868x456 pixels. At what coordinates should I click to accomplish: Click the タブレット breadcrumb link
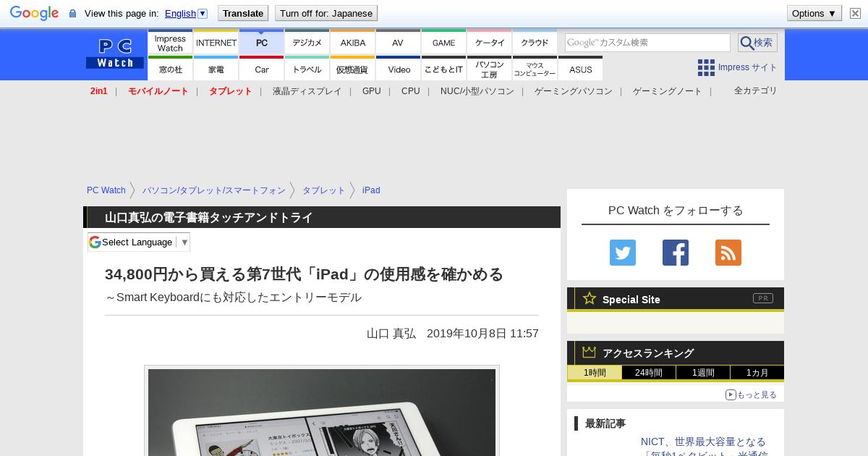pos(323,190)
